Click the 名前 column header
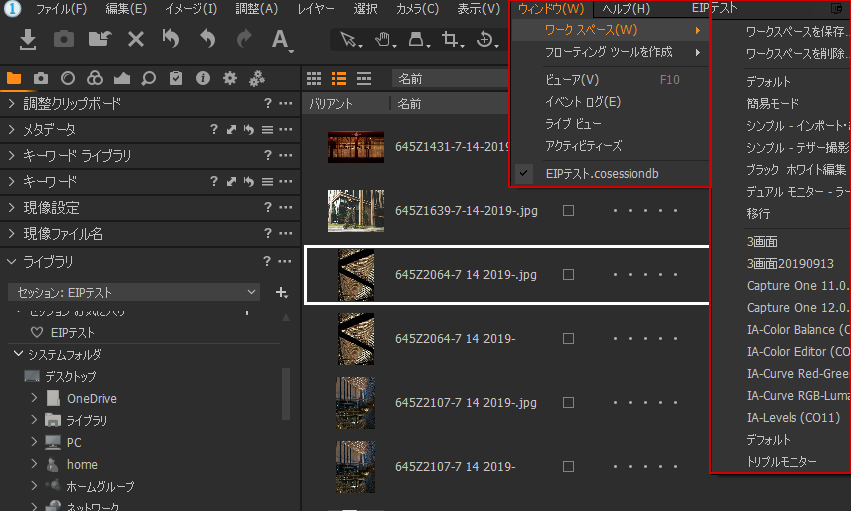851x511 pixels. (x=410, y=103)
